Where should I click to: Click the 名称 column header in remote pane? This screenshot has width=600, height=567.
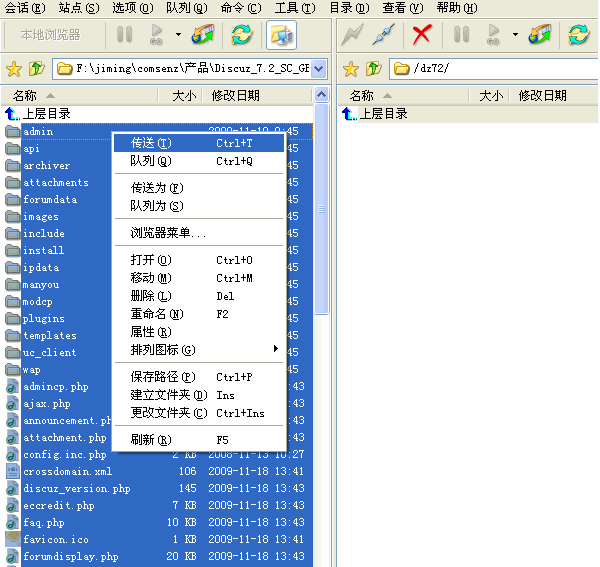(361, 96)
